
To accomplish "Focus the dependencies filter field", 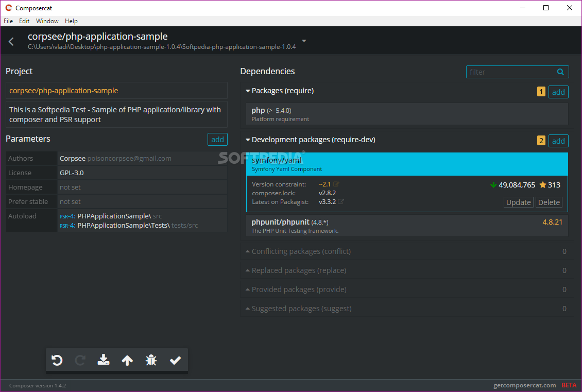I will click(x=517, y=72).
